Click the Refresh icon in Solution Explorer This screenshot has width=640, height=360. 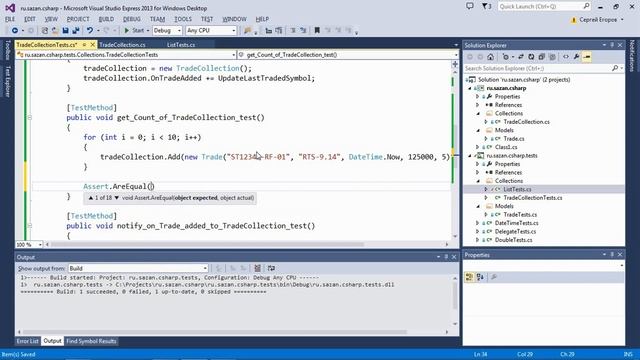pyautogui.click(x=531, y=57)
